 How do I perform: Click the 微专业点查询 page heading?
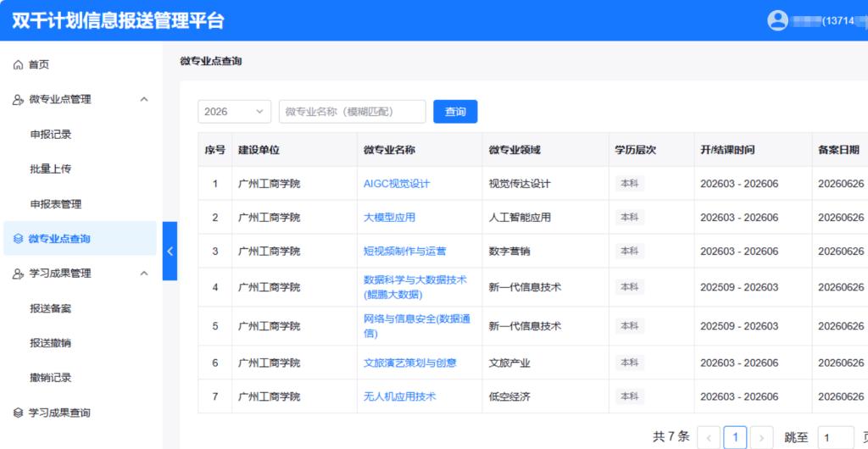point(211,61)
